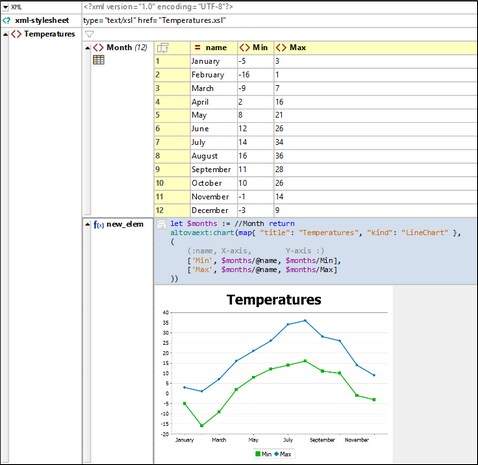The image size is (478, 465).
Task: Click the document icon beside XQuery expression
Action: pos(161,224)
